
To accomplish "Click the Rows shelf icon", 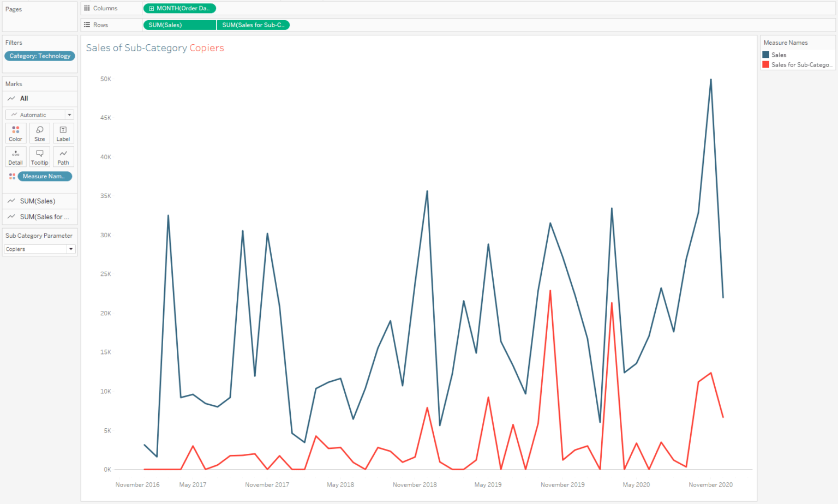I will (x=87, y=25).
